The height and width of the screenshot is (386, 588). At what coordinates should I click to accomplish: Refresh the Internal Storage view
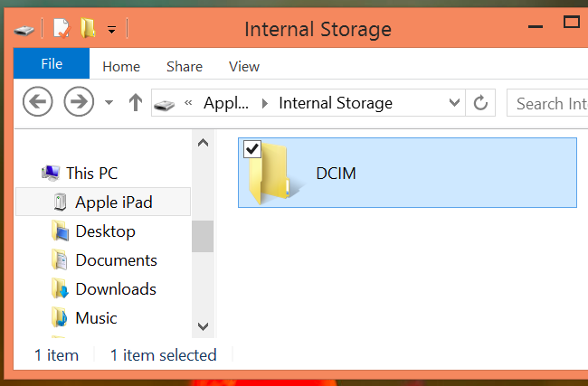click(480, 103)
